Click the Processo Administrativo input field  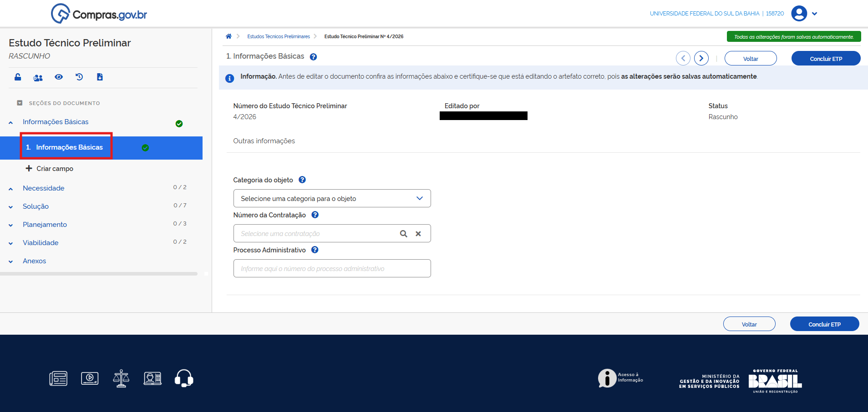[332, 268]
